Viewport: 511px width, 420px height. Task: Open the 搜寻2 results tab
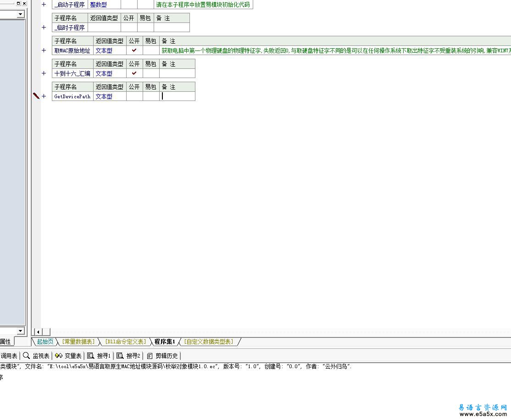click(x=128, y=356)
